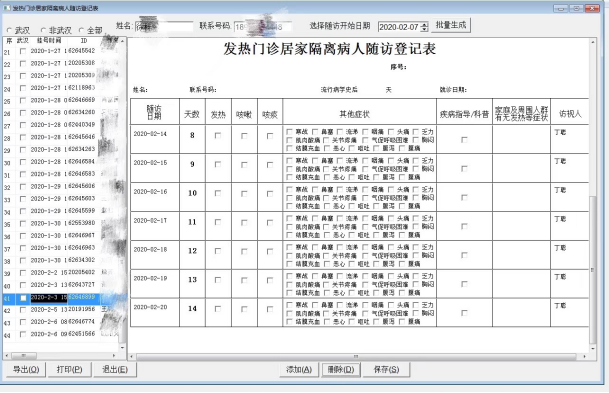
Task: Click the 删除(D) button
Action: tap(341, 370)
